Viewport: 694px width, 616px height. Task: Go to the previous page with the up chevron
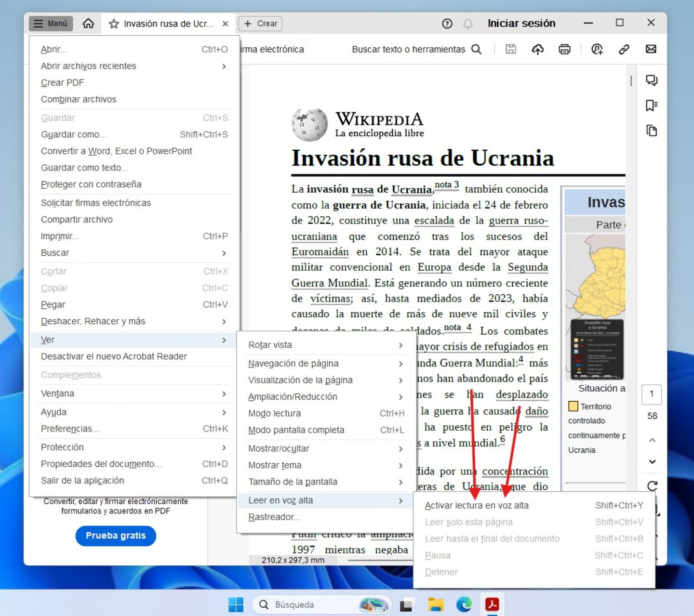[652, 440]
